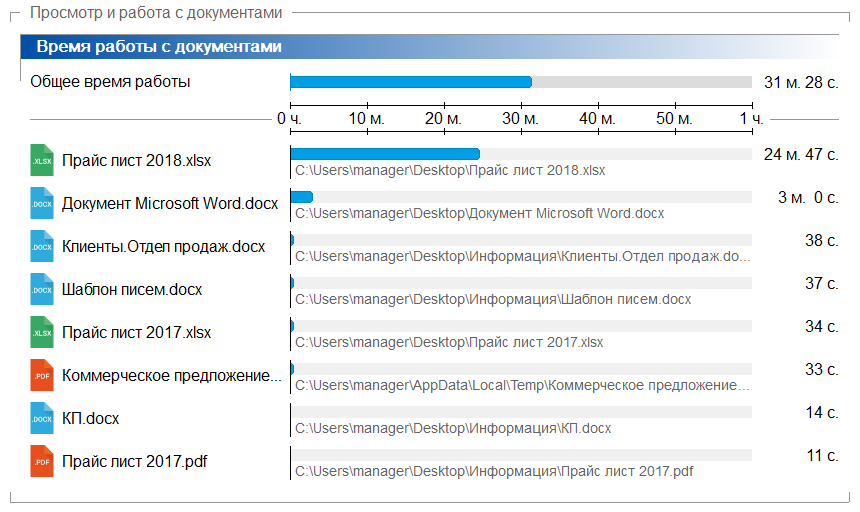Click the Temp folder path of Коммерческое предложение
This screenshot has width=860, height=512.
pos(523,385)
